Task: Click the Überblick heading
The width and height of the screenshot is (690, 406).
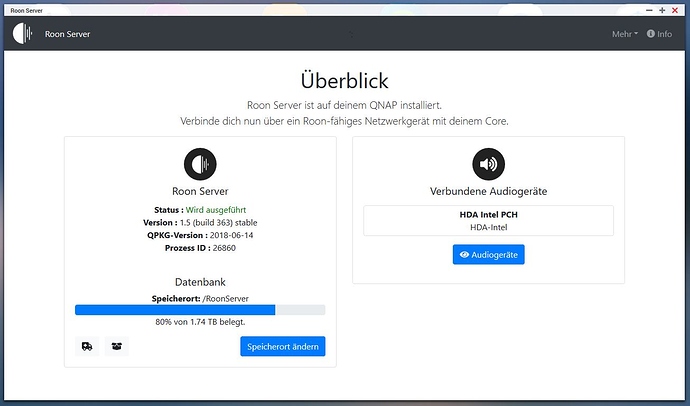Action: pyautogui.click(x=345, y=80)
